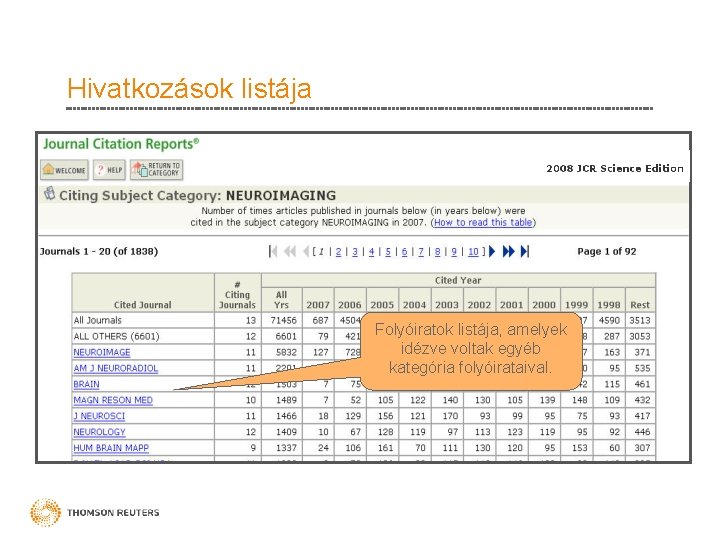Jump forward ten pages with double-right arrow
This screenshot has width=720, height=540.
coord(508,252)
